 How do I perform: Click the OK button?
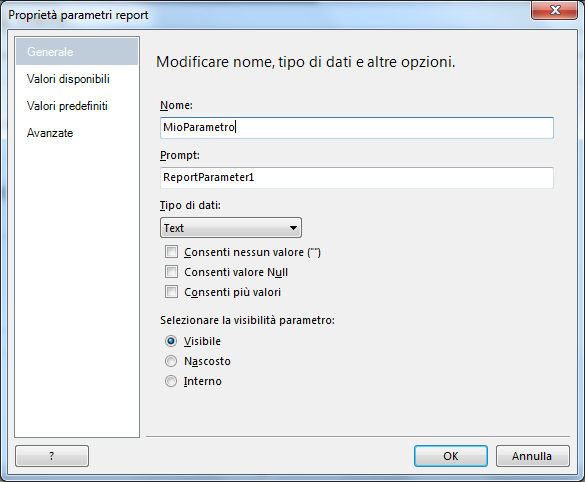tap(451, 456)
